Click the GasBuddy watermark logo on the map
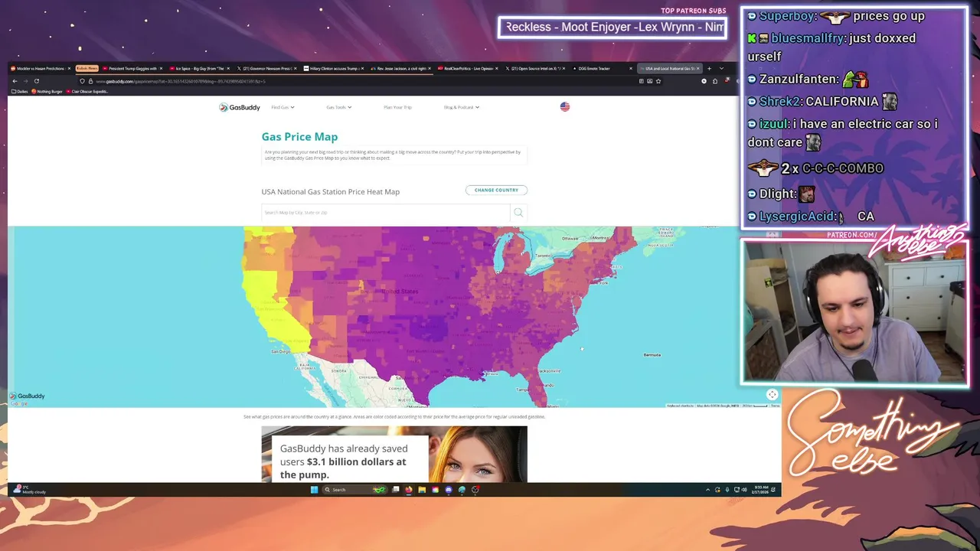 (x=27, y=396)
